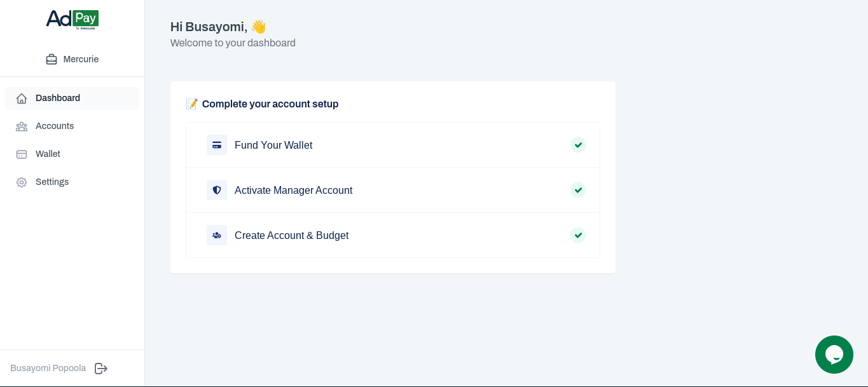Click the AdPay logo
This screenshot has height=387, width=868.
pyautogui.click(x=72, y=19)
